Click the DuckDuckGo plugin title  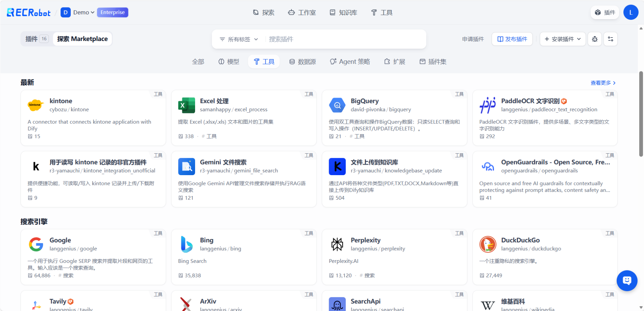point(520,240)
